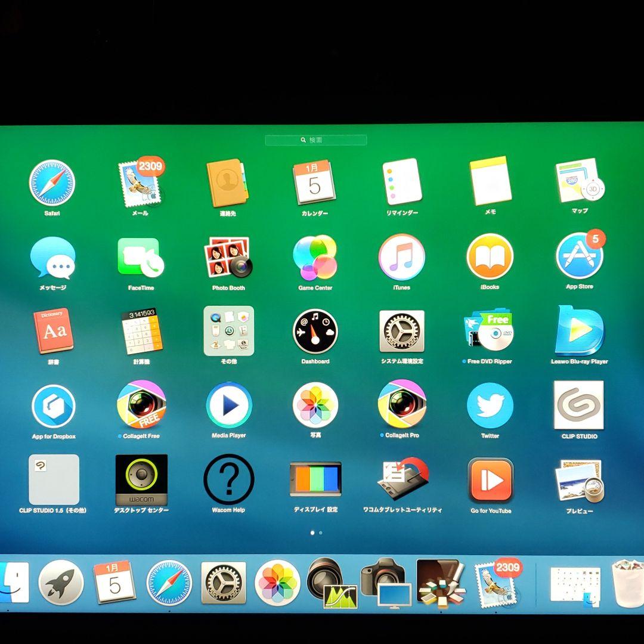Launch the Dashboard app
This screenshot has width=644, height=644.
tap(315, 331)
